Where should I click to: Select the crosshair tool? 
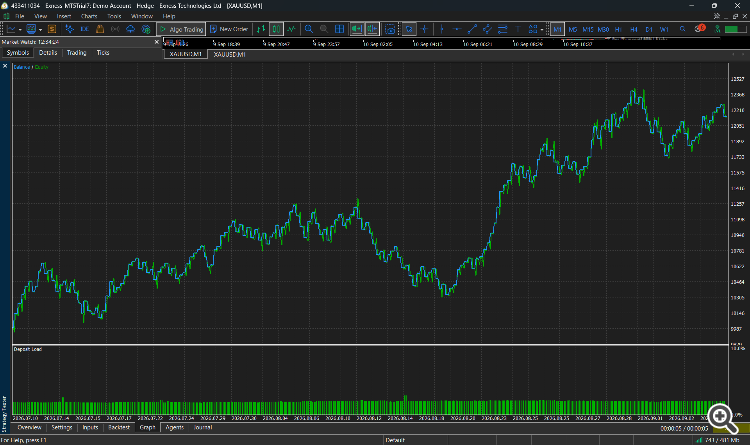point(424,29)
